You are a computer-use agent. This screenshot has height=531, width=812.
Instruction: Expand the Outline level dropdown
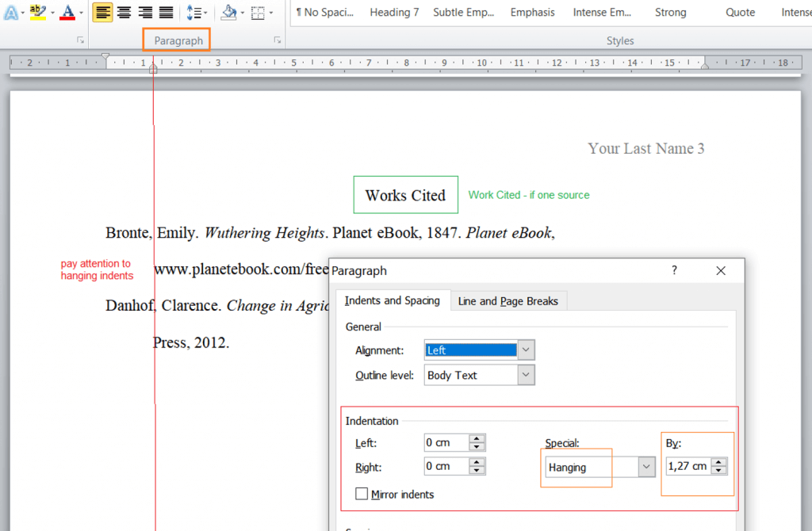point(527,375)
